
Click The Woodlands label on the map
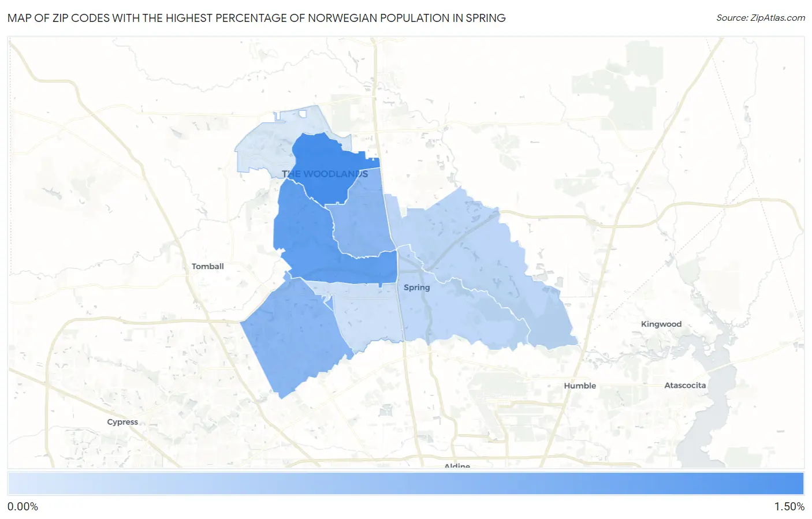pyautogui.click(x=325, y=174)
